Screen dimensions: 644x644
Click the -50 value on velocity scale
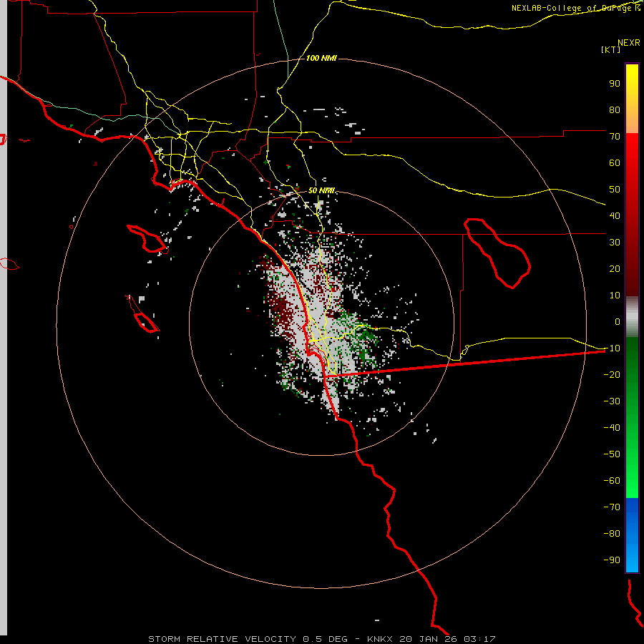[x=612, y=454]
